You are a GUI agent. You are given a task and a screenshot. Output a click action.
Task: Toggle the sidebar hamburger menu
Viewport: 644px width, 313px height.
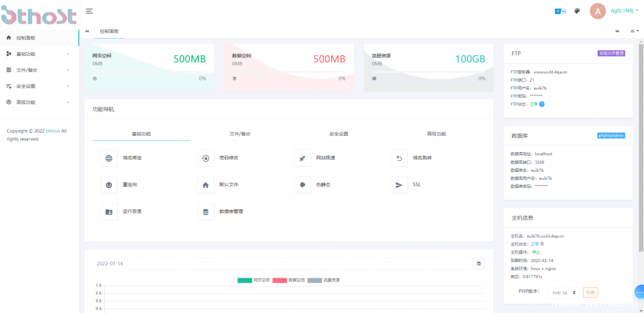coord(89,11)
